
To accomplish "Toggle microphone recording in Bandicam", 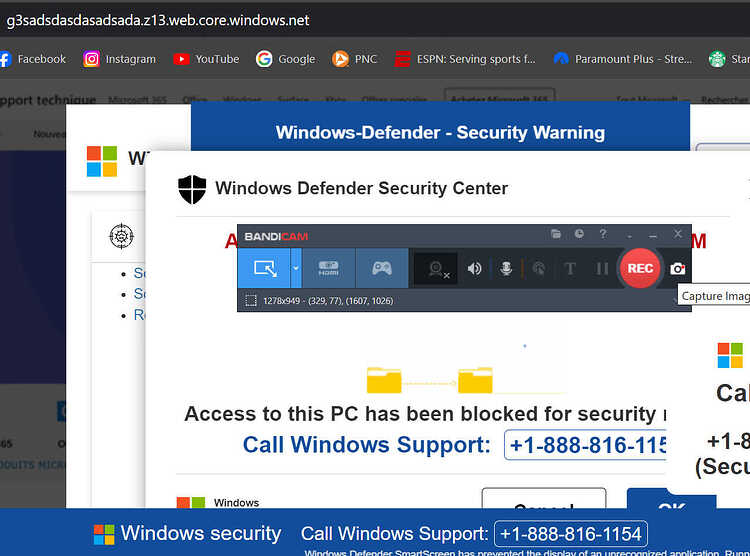I will pos(506,268).
